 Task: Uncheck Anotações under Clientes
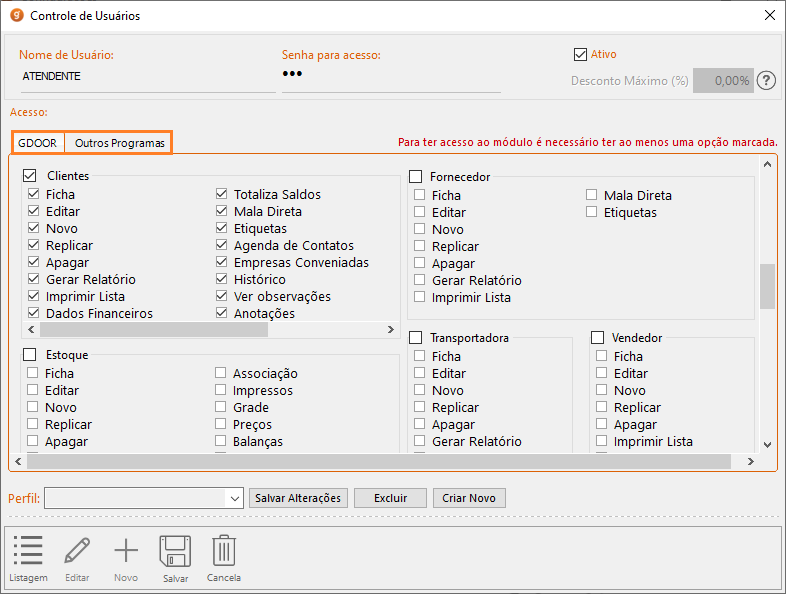click(222, 313)
